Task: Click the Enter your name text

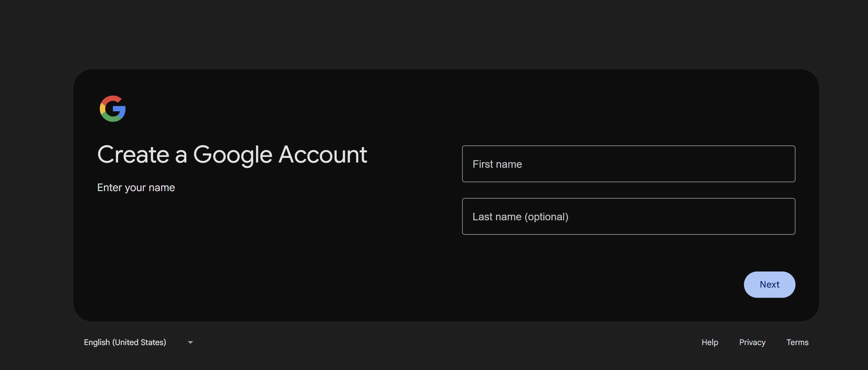Action: (136, 187)
